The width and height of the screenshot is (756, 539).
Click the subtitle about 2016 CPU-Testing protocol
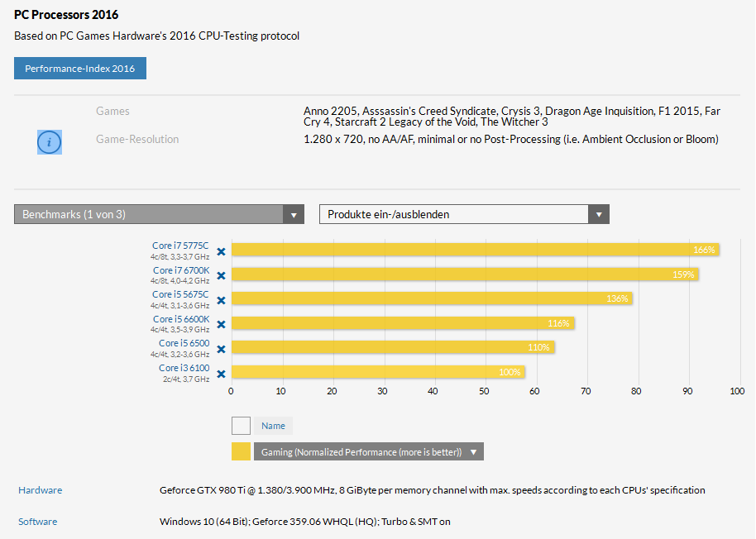click(x=156, y=36)
